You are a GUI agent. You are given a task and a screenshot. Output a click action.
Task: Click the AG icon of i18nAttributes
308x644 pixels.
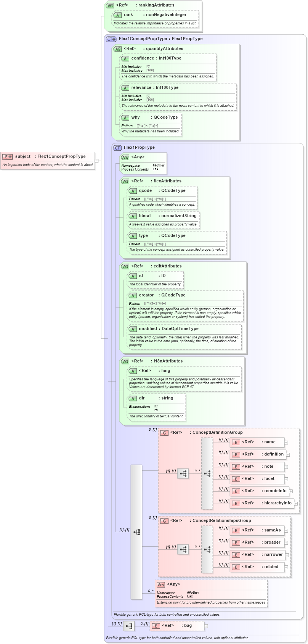tap(125, 361)
